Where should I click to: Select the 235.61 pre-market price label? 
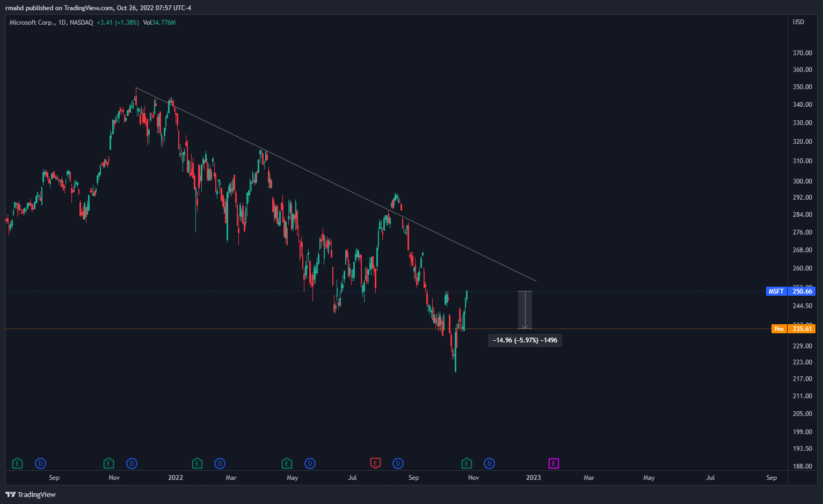pos(802,329)
